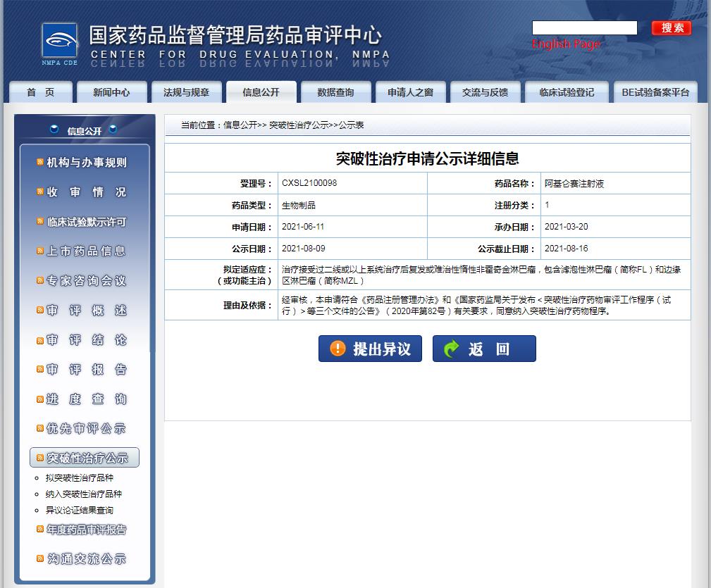Click the 提出异议 button
Image resolution: width=711 pixels, height=588 pixels.
(x=370, y=348)
